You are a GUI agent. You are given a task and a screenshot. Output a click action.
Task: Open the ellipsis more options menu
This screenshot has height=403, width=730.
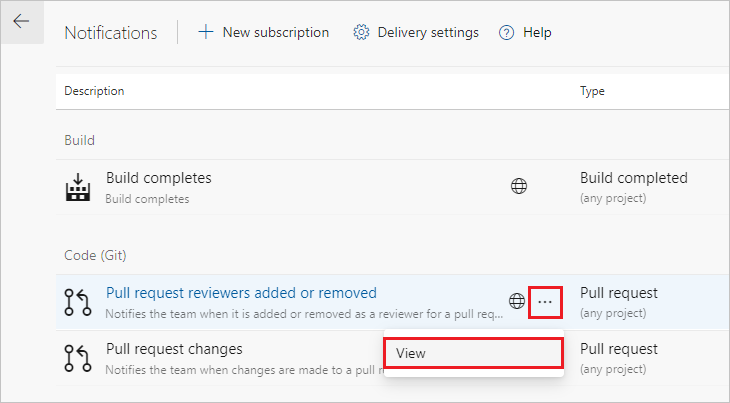coord(546,301)
